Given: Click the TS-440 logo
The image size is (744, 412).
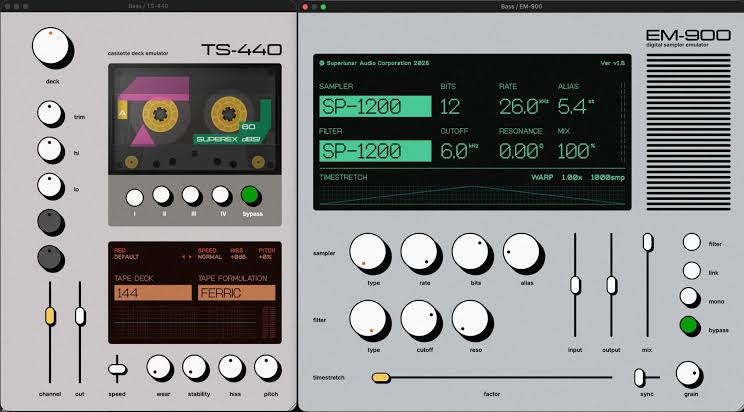Looking at the screenshot, I should pos(242,49).
